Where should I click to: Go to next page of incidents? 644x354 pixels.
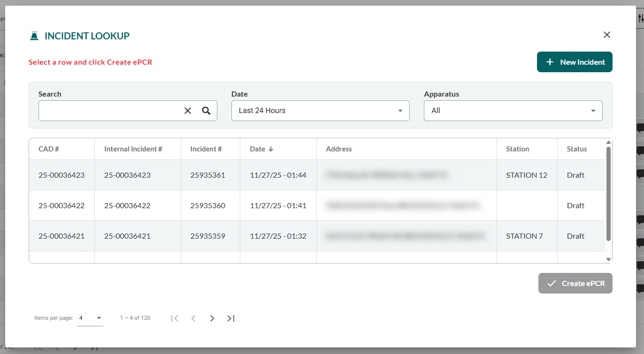tap(212, 318)
